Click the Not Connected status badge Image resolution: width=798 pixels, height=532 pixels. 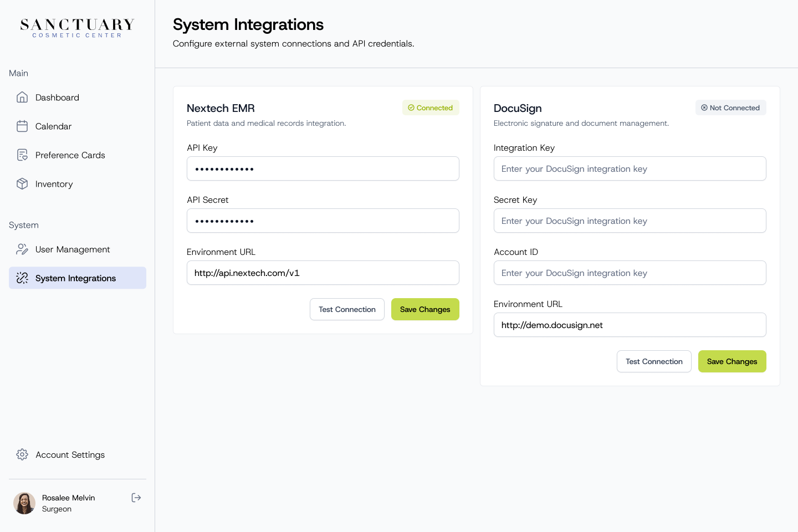coord(731,108)
